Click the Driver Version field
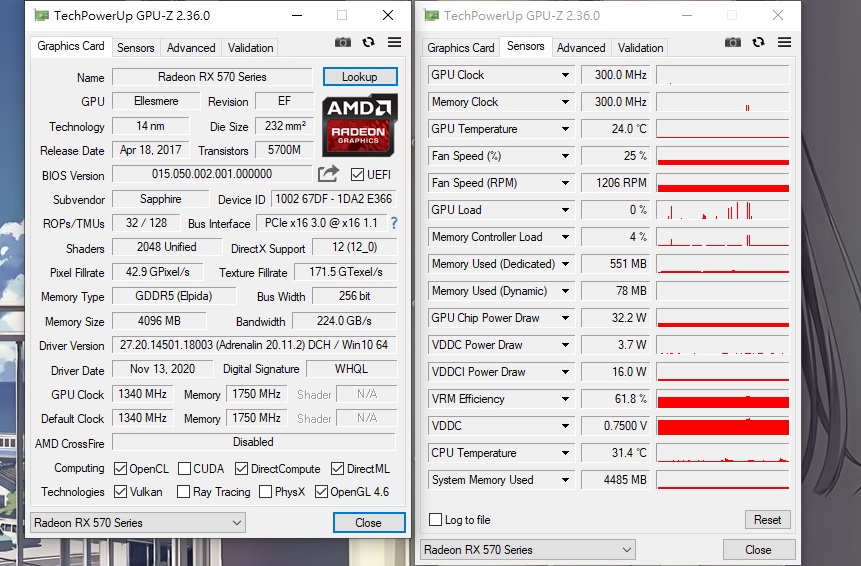Screen dimensions: 861x566 (x=254, y=345)
